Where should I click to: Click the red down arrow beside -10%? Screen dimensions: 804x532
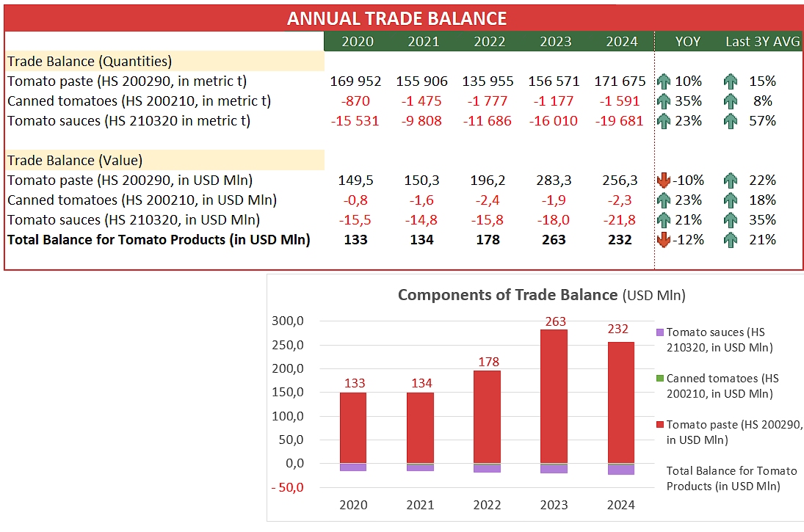coord(664,181)
